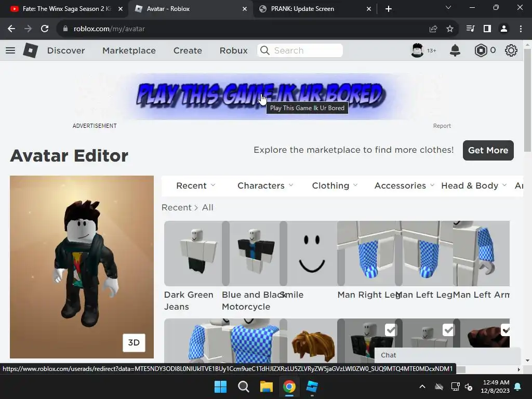Uncheck the equipped gray torso item
The image size is (532, 399).
(x=448, y=330)
